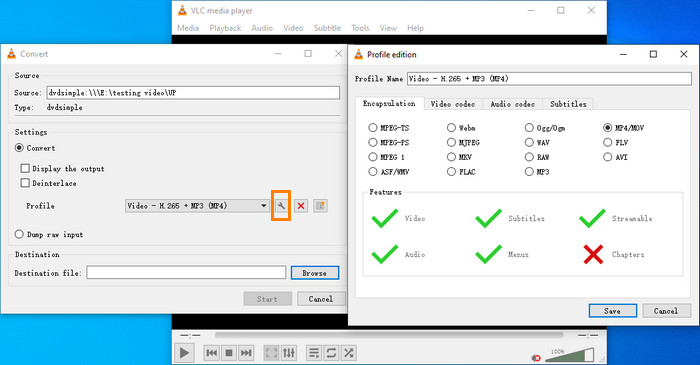The image size is (700, 365).
Task: Switch to the Video codec tab
Action: point(453,104)
